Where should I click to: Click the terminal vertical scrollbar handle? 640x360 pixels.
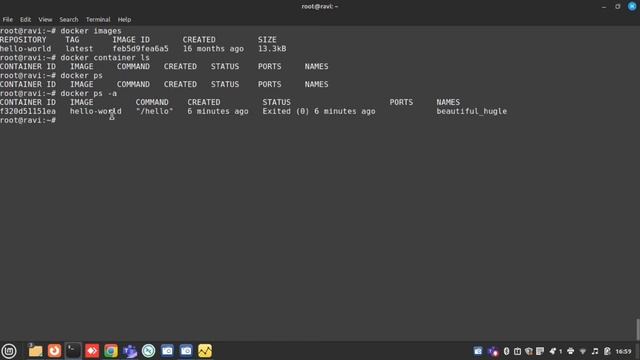pos(638,329)
